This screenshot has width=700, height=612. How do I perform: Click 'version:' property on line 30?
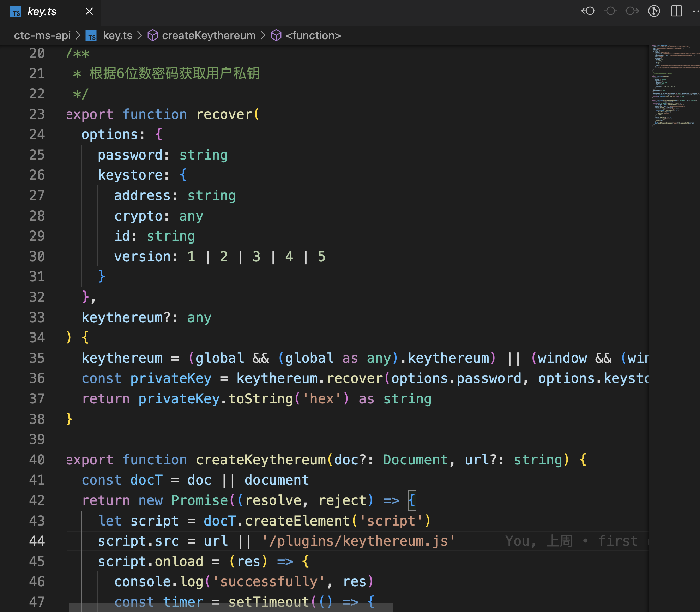[146, 257]
